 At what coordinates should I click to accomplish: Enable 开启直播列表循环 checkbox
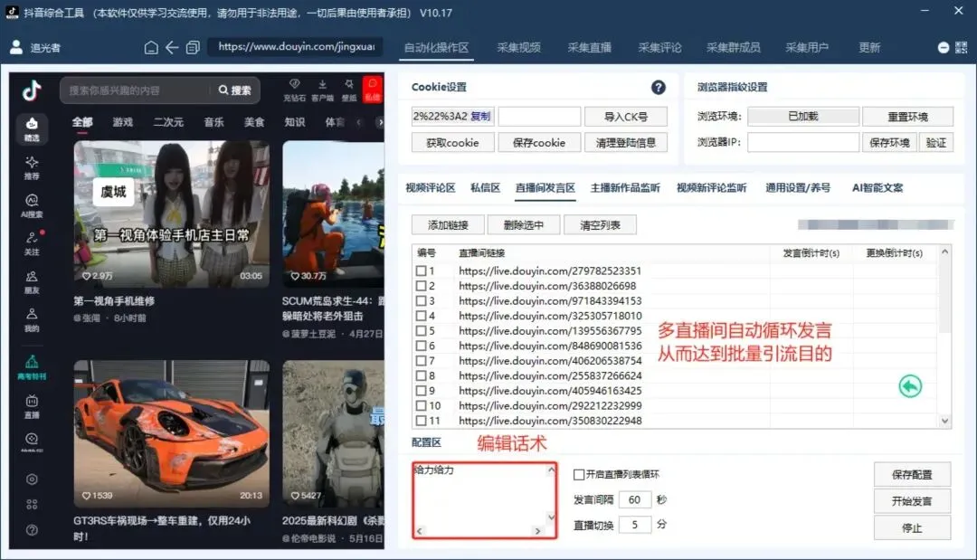click(579, 475)
